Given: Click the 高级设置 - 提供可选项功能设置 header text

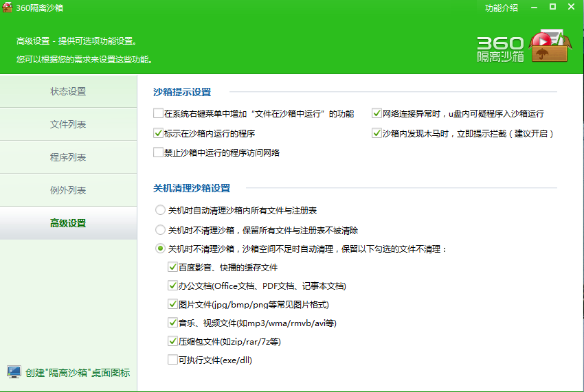Looking at the screenshot, I should pos(77,41).
